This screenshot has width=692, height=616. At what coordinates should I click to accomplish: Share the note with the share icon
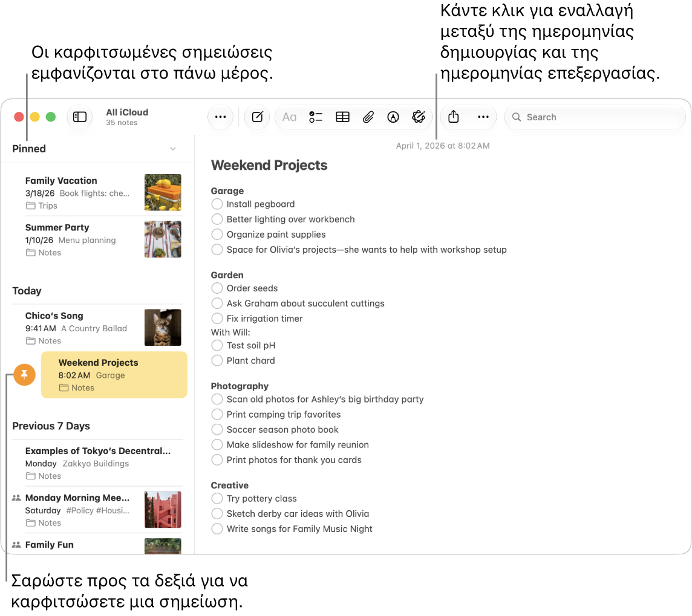coord(454,117)
